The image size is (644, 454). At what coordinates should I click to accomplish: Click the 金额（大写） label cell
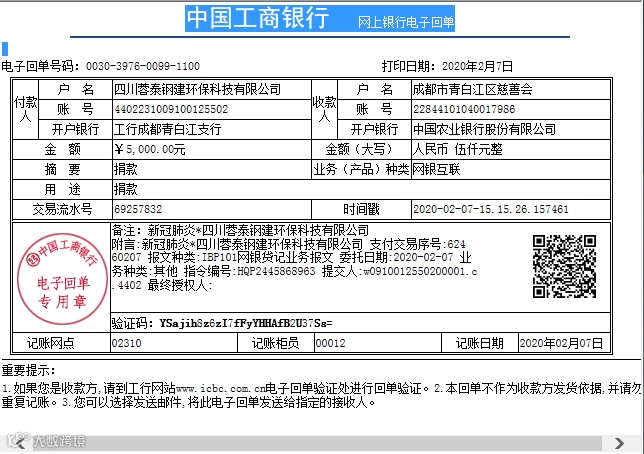click(361, 149)
